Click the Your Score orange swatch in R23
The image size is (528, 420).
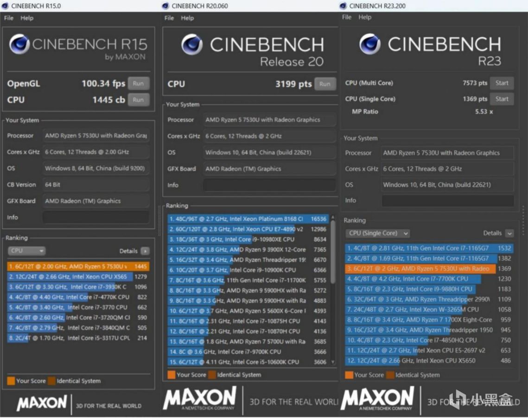click(349, 375)
